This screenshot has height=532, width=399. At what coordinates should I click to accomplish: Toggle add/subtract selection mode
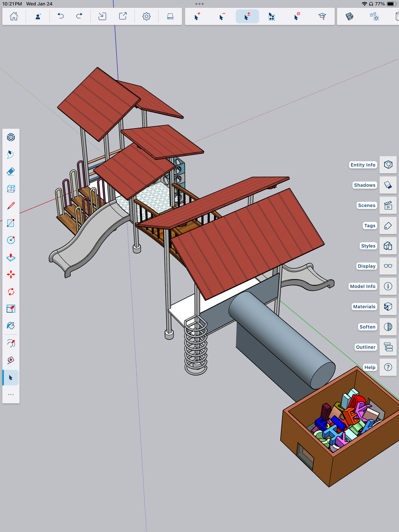click(247, 16)
